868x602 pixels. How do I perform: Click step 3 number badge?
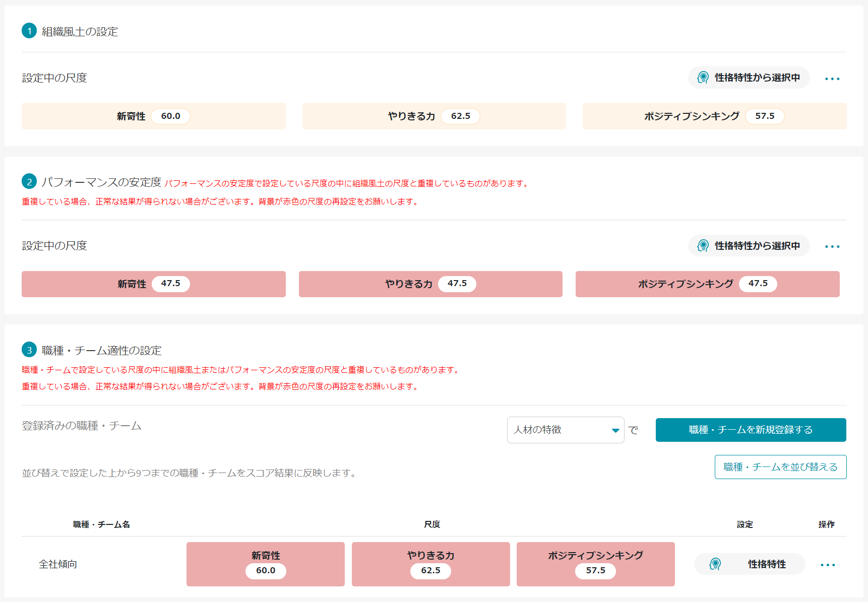point(29,350)
